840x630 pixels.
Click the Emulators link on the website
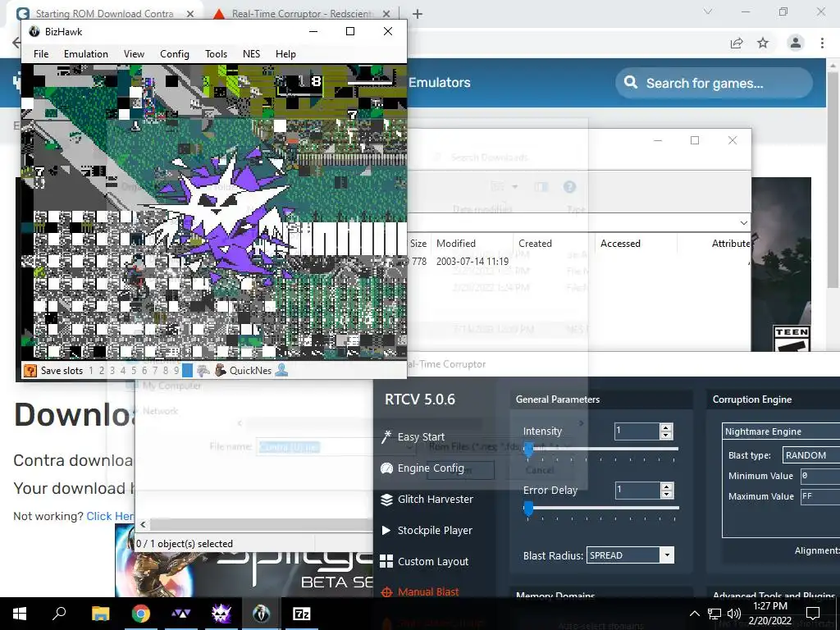tap(440, 83)
